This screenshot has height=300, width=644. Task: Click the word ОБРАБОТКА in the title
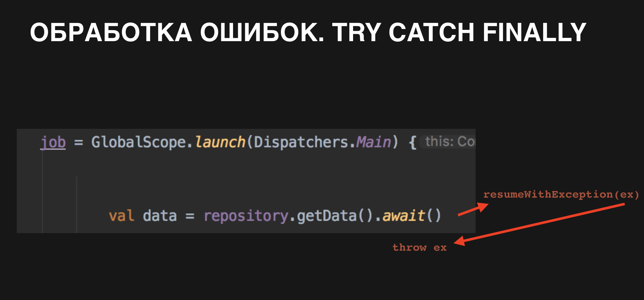tap(111, 32)
